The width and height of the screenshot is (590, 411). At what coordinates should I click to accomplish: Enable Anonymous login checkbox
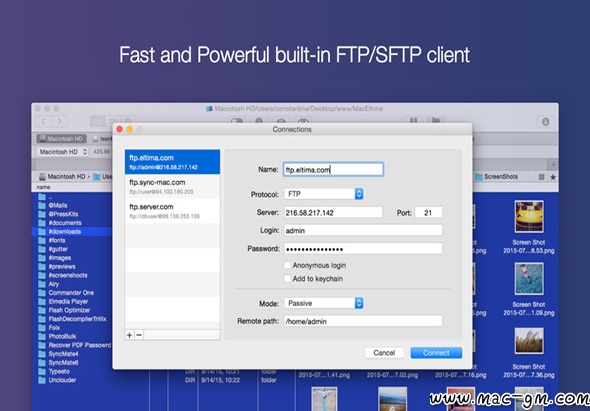(x=287, y=265)
